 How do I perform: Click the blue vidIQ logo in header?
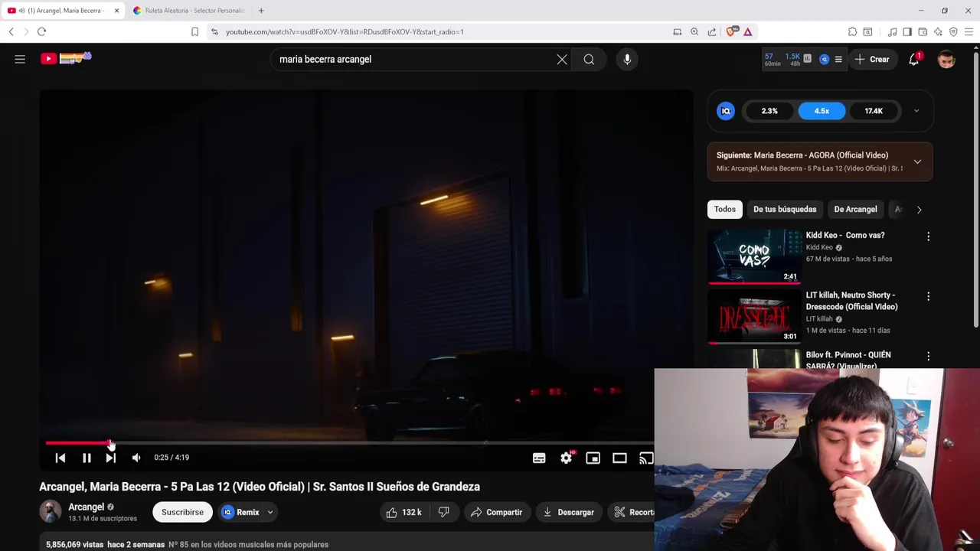(824, 59)
